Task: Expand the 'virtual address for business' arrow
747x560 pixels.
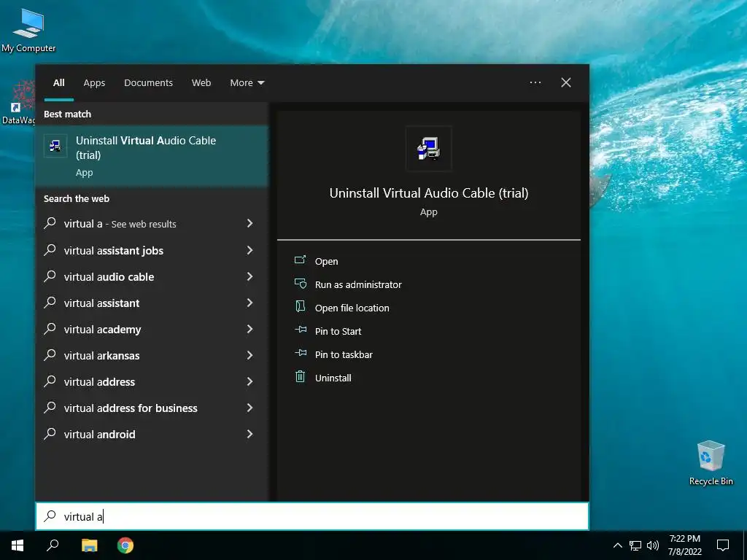Action: (x=249, y=408)
